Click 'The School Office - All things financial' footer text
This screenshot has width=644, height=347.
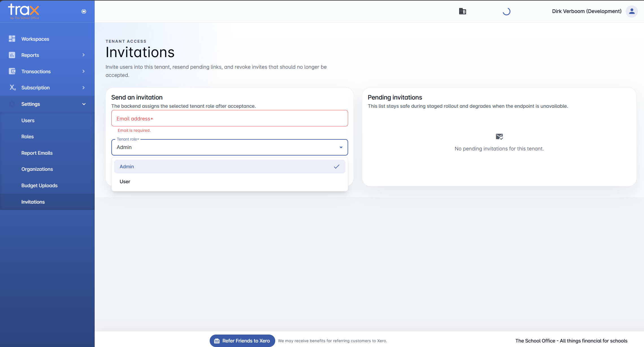pyautogui.click(x=571, y=341)
